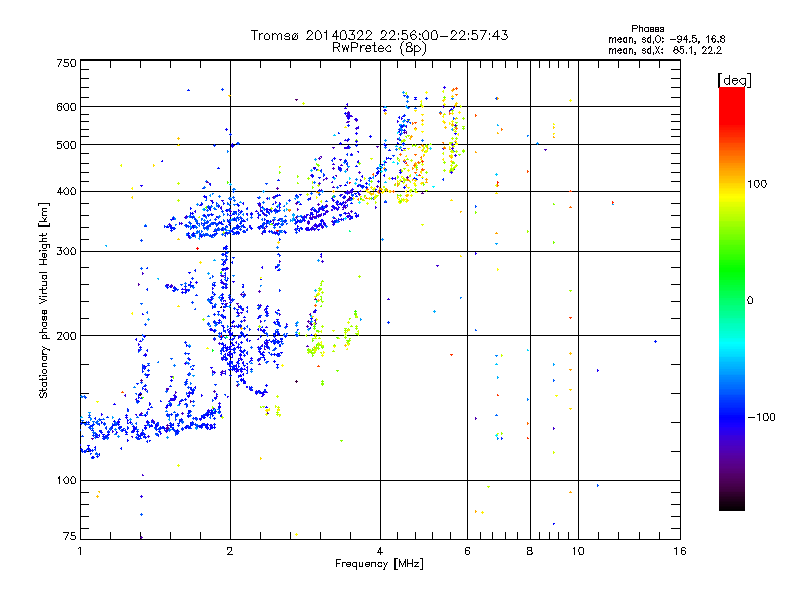The image size is (800, 600).
Task: Click the x-axis tick label "6"
Action: 467,551
